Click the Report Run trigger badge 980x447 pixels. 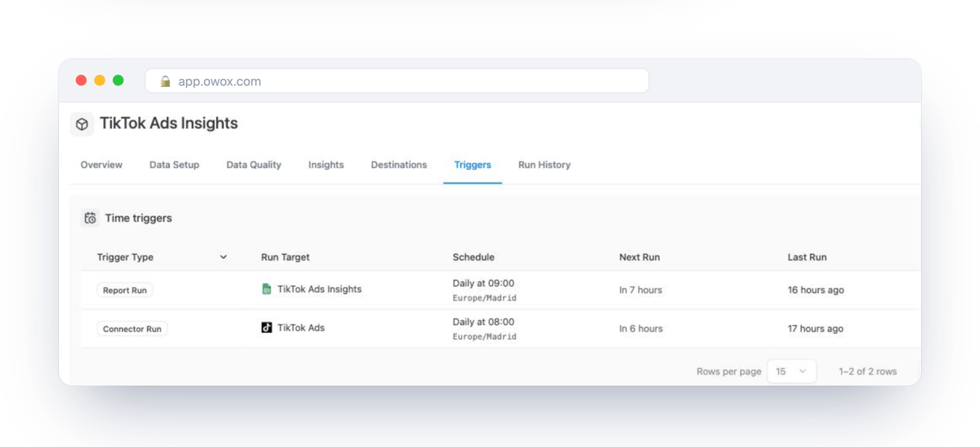pos(125,291)
